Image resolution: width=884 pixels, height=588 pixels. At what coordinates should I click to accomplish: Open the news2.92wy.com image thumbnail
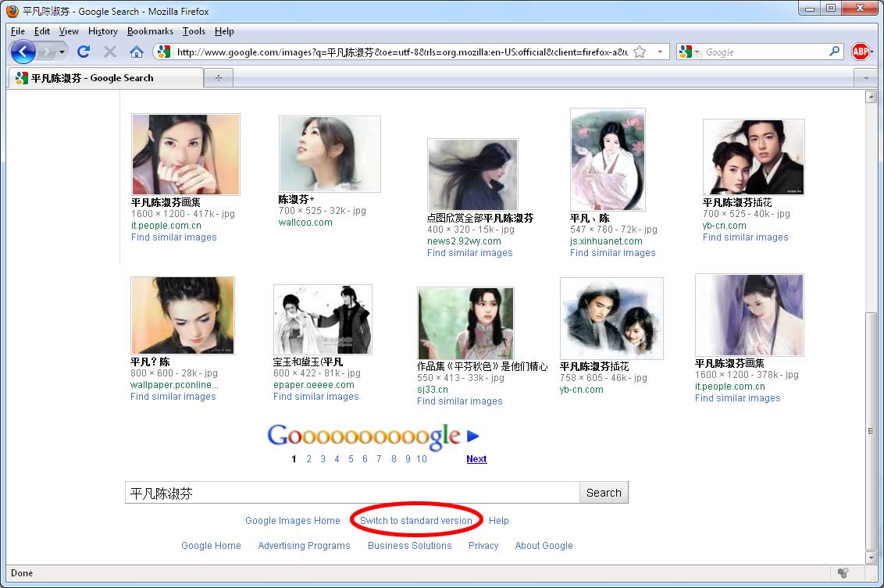(472, 175)
